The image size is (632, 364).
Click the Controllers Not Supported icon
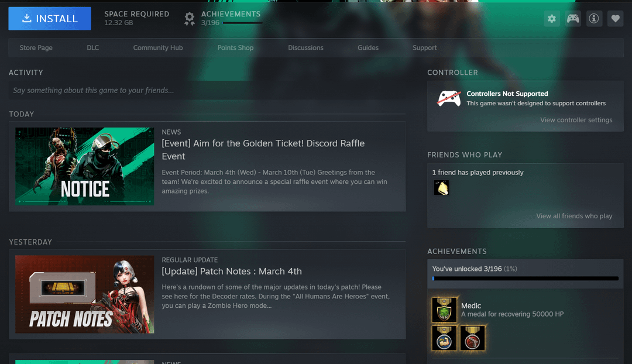click(x=449, y=98)
